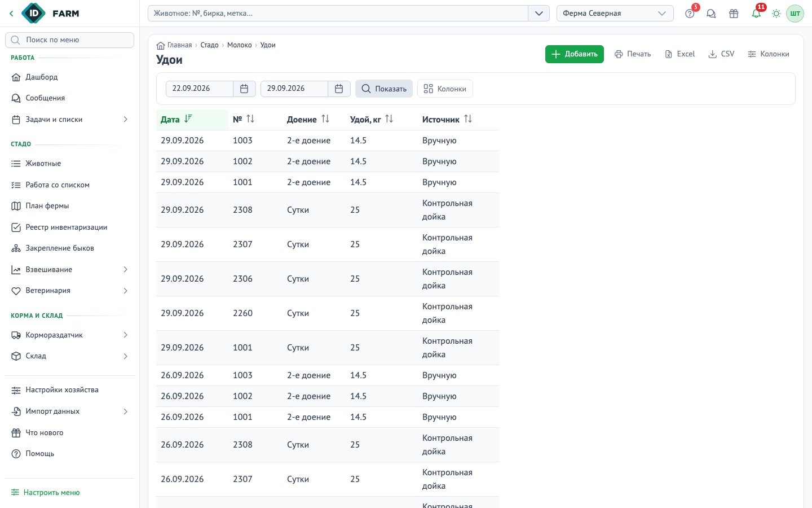The width and height of the screenshot is (812, 508).
Task: Open the Ферма Северная farm dropdown
Action: coord(615,14)
